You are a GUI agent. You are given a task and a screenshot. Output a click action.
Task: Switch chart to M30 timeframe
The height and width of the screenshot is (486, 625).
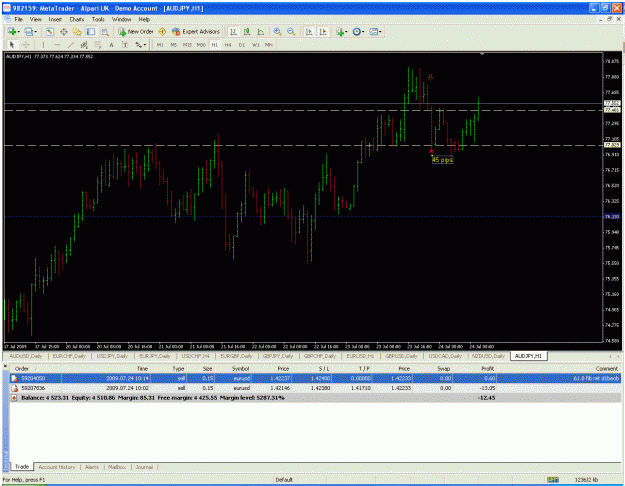(201, 45)
